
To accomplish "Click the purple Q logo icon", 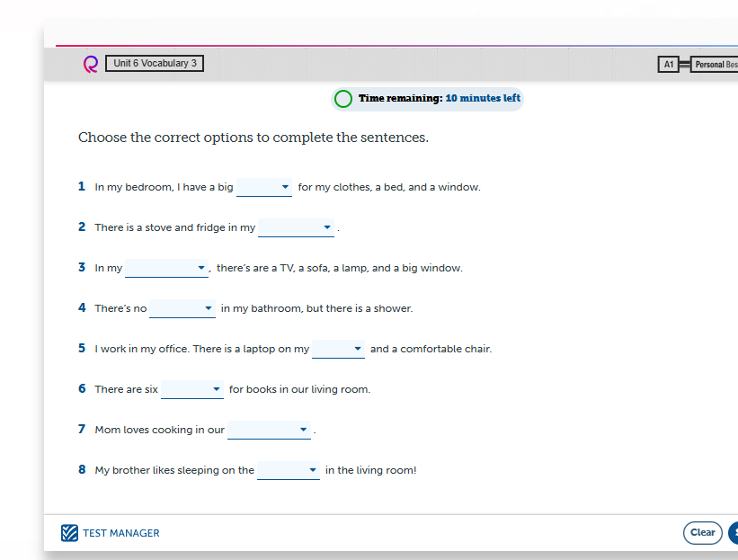I will 91,64.
